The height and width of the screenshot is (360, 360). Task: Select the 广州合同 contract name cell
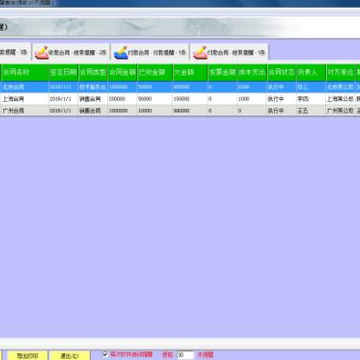click(25, 111)
